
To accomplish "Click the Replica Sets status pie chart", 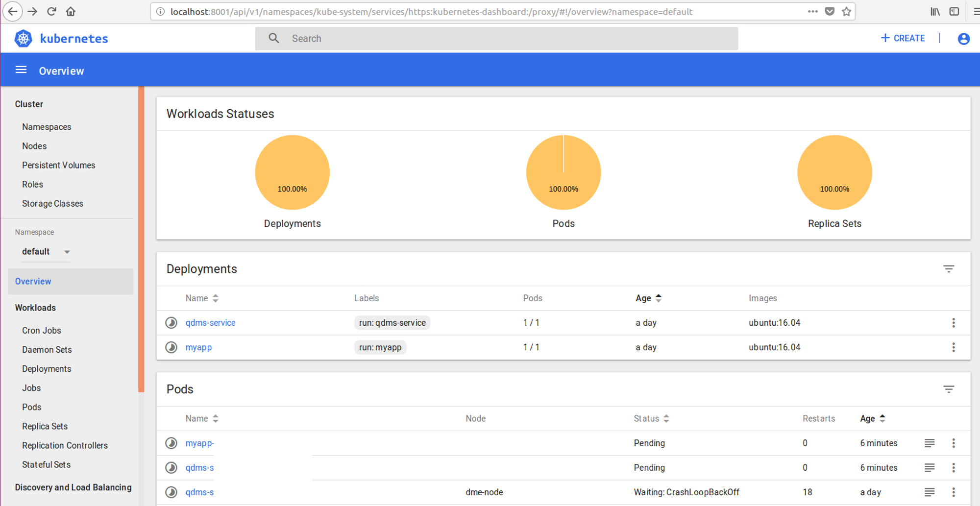I will coord(834,172).
